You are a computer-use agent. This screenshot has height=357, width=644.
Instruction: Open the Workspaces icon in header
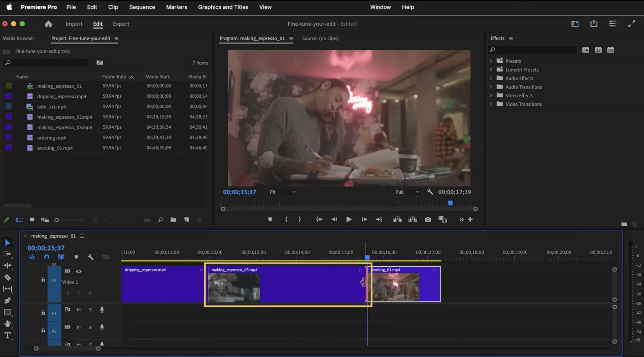point(575,24)
